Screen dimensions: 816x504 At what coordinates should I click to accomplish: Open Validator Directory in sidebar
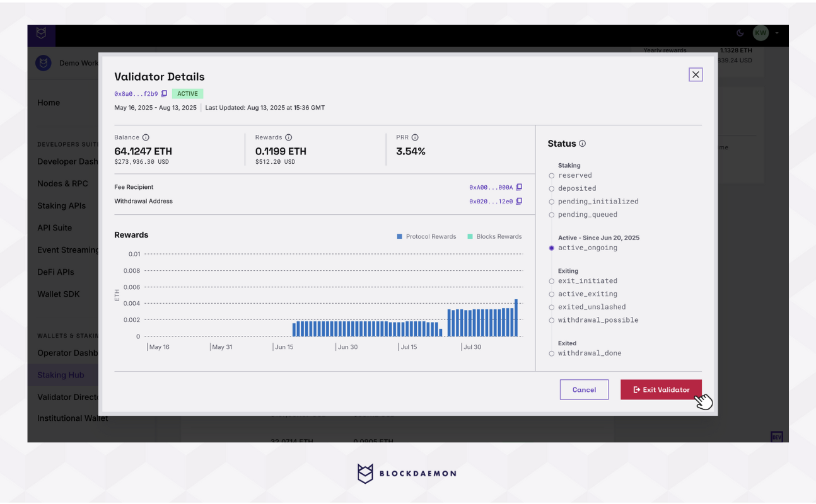[x=67, y=397]
